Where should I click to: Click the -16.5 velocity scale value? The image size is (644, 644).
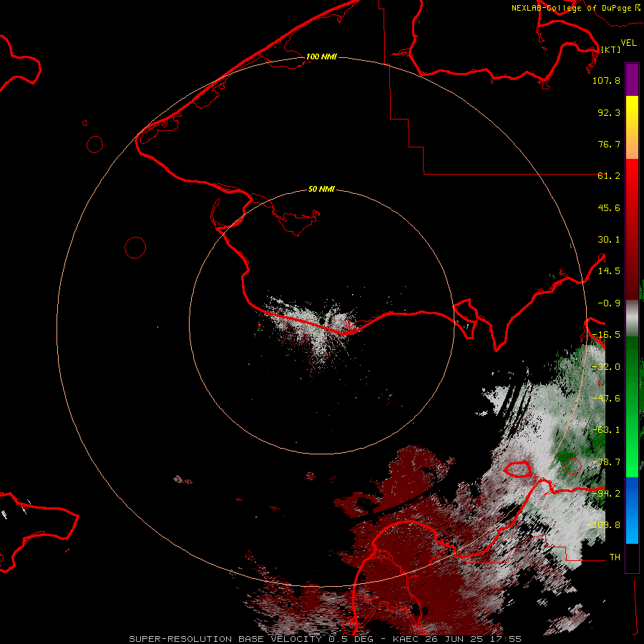pos(606,335)
